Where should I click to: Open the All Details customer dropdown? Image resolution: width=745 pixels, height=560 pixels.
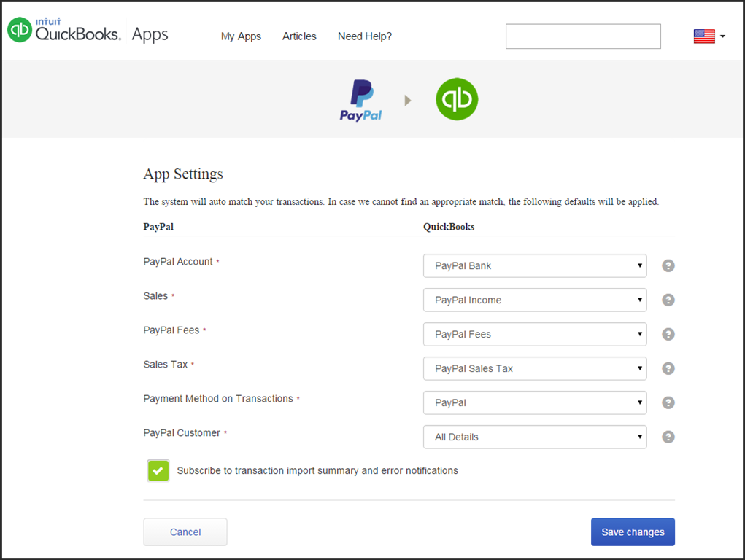coord(535,437)
